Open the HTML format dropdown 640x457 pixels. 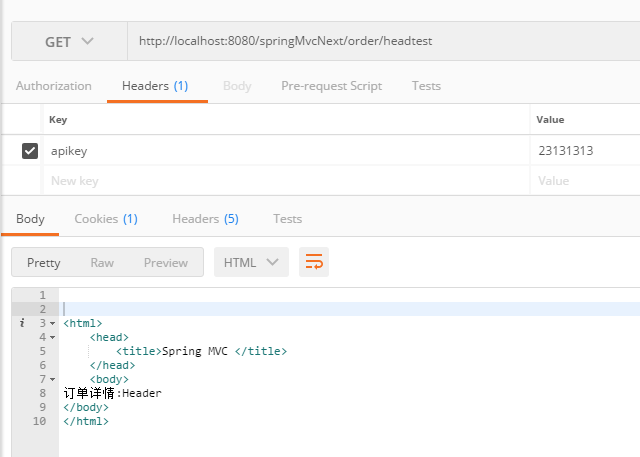pos(252,262)
